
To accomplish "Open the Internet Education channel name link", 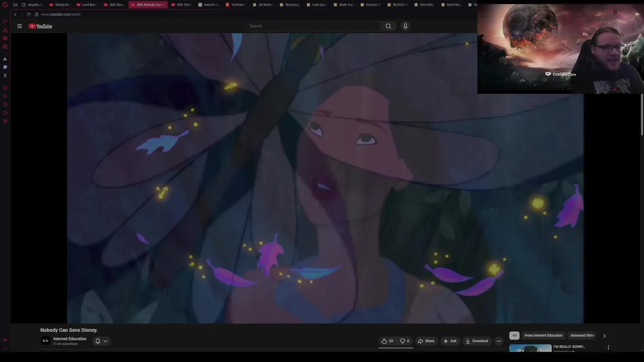I will coord(70,339).
